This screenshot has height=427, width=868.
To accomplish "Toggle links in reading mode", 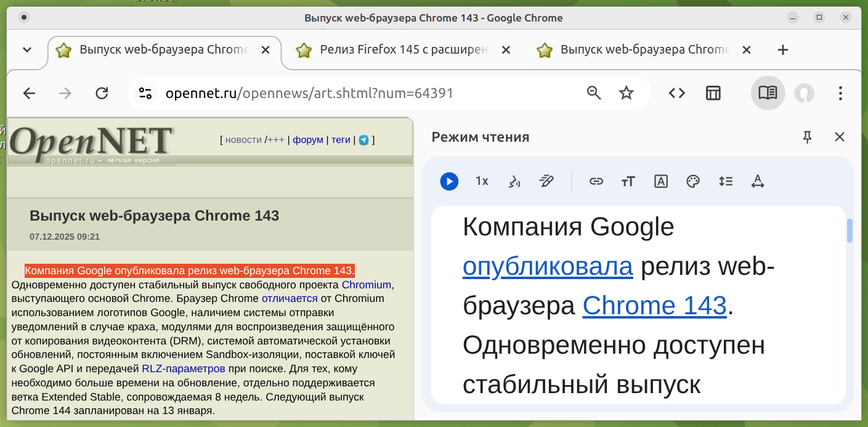I will tap(596, 181).
